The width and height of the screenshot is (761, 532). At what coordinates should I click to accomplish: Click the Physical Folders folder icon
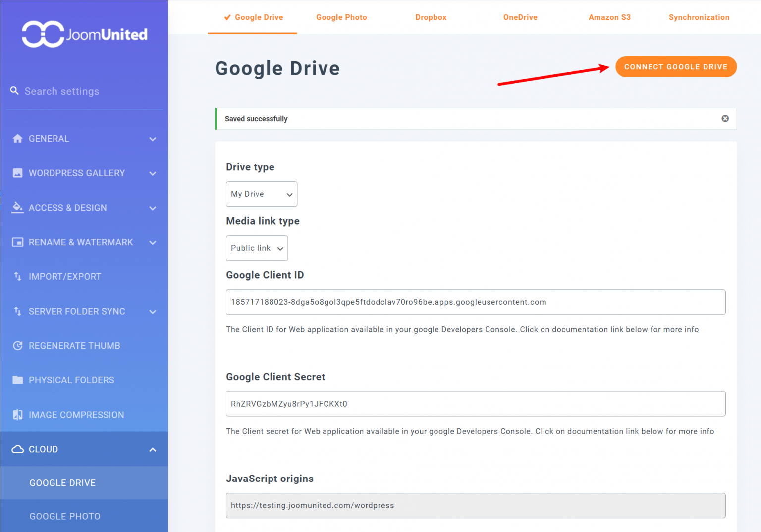tap(18, 380)
